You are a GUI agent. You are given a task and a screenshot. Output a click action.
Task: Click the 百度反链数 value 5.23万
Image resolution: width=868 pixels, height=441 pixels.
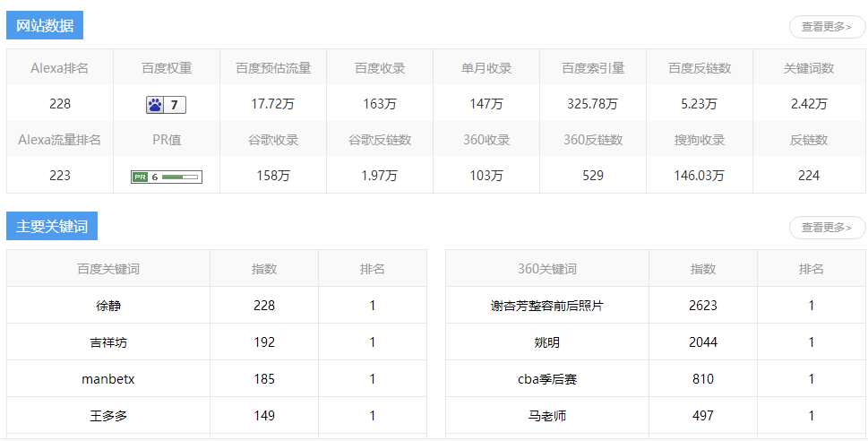click(x=700, y=104)
